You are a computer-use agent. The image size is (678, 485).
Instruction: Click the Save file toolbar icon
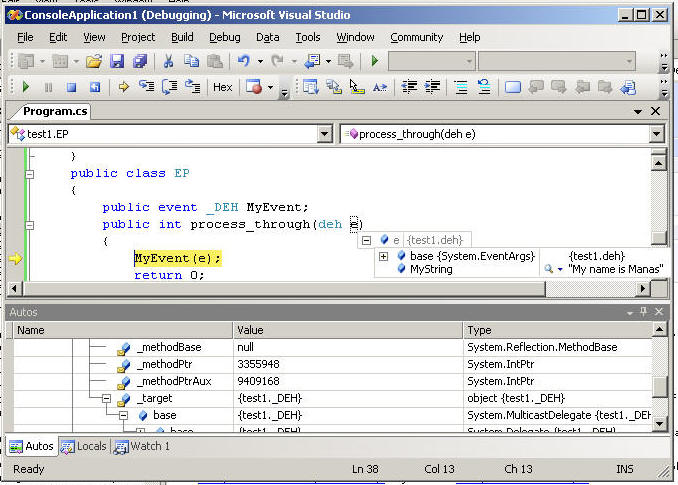point(117,62)
